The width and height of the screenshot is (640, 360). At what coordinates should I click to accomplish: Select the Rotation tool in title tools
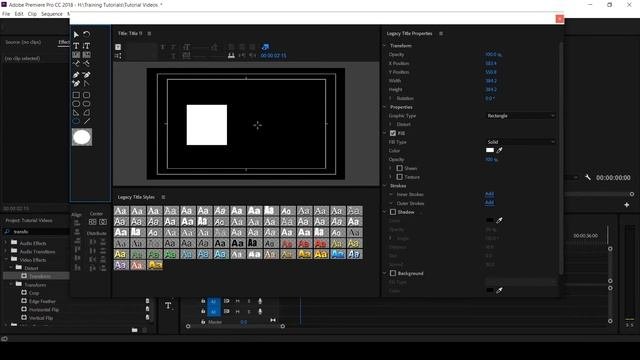pyautogui.click(x=87, y=35)
